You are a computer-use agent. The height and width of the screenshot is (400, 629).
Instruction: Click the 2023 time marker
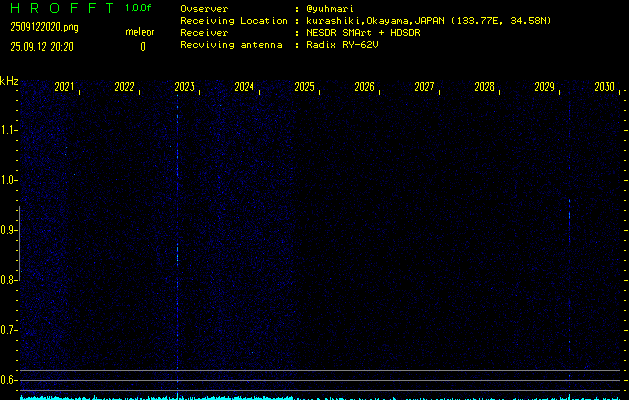click(x=185, y=87)
